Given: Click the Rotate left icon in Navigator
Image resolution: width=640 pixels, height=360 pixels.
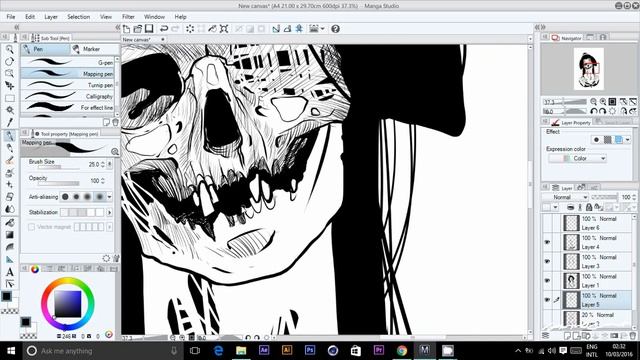Looking at the screenshot, I should coord(593,111).
